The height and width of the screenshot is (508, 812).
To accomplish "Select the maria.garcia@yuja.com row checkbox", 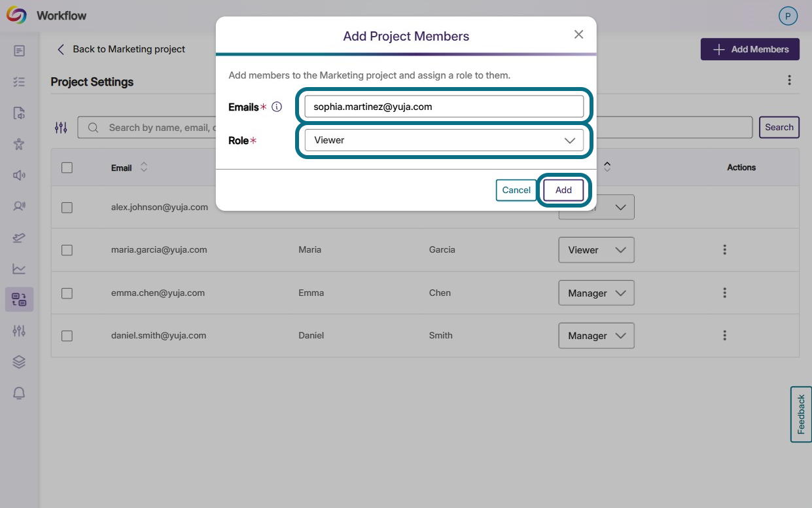I will pyautogui.click(x=67, y=249).
